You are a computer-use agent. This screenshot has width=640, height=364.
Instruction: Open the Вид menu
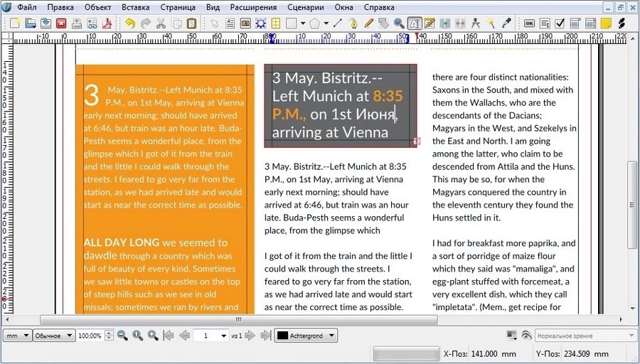coord(213,7)
